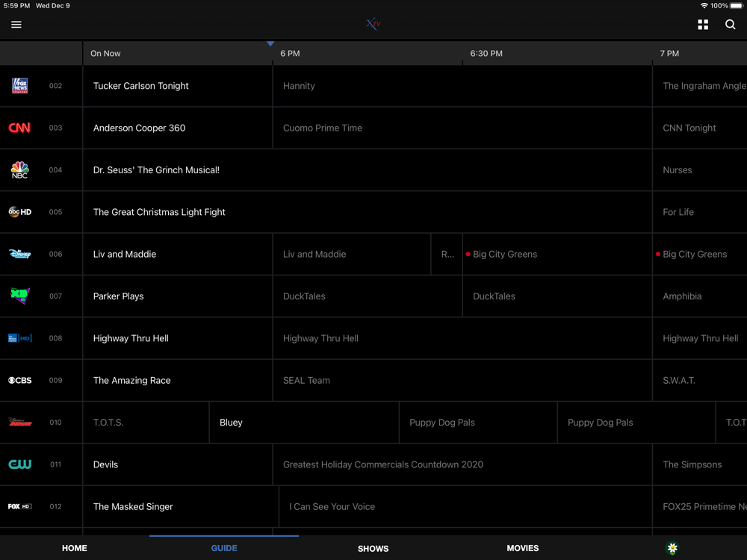Open SEAL Team listing

[462, 380]
